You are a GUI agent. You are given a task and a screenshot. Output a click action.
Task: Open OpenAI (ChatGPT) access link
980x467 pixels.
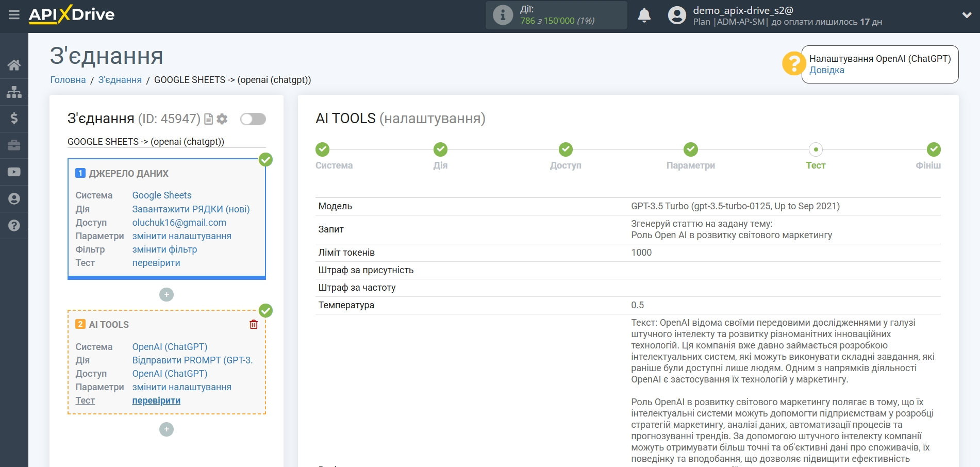tap(170, 374)
